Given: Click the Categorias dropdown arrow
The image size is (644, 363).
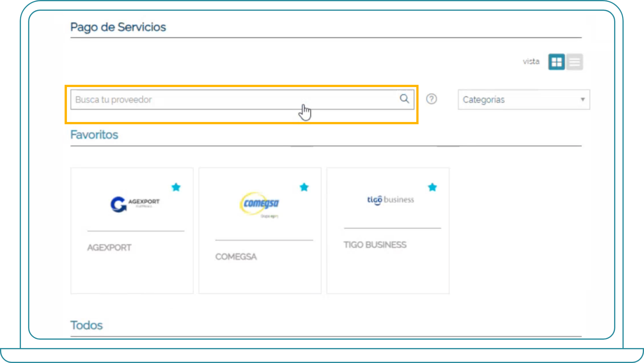Looking at the screenshot, I should pyautogui.click(x=582, y=99).
